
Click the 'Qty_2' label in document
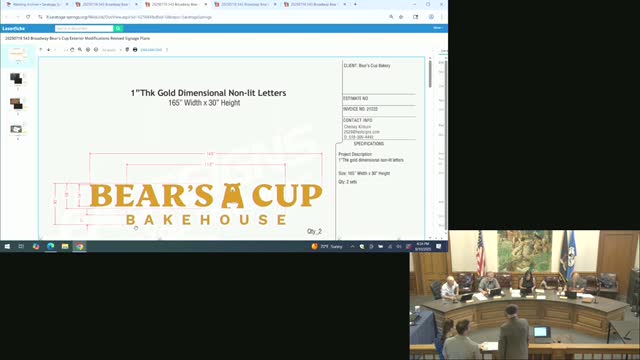(x=314, y=231)
